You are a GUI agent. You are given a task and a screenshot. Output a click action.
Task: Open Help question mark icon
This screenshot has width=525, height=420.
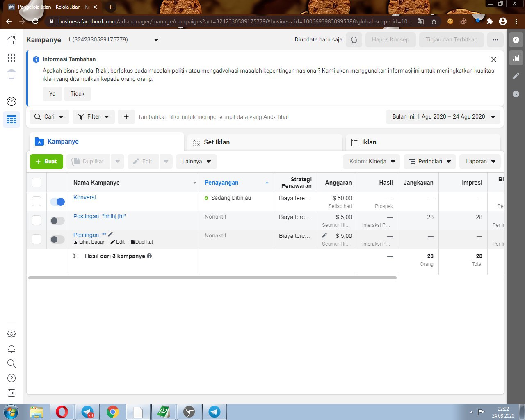pyautogui.click(x=11, y=378)
